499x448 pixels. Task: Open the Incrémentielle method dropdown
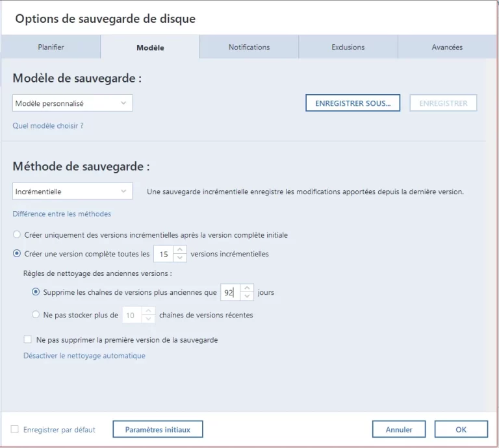tap(72, 191)
